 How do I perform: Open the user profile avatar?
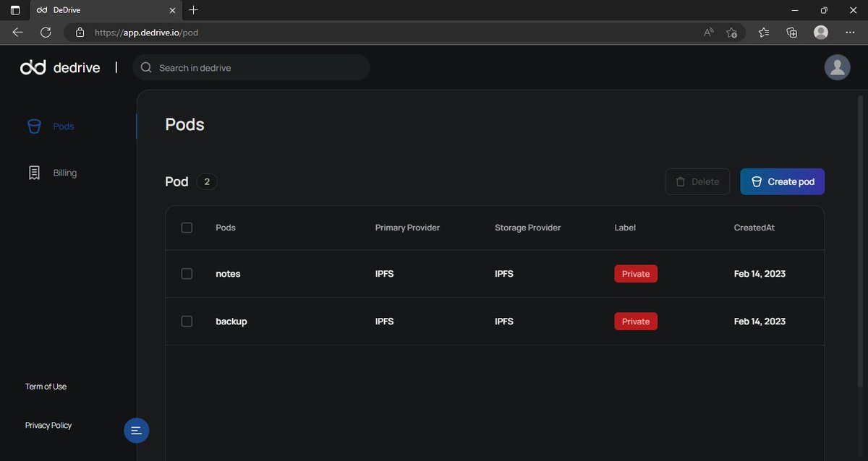837,67
